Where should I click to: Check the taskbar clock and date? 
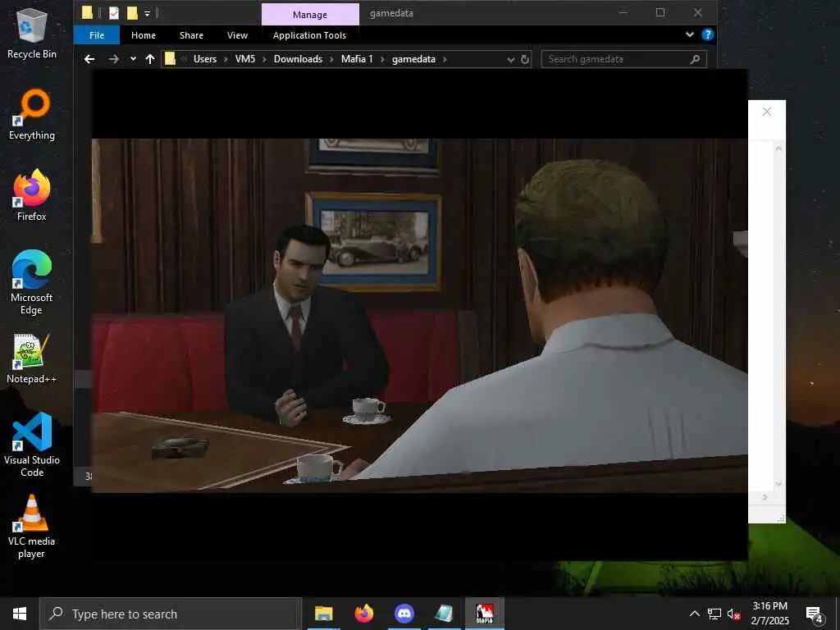pos(769,614)
